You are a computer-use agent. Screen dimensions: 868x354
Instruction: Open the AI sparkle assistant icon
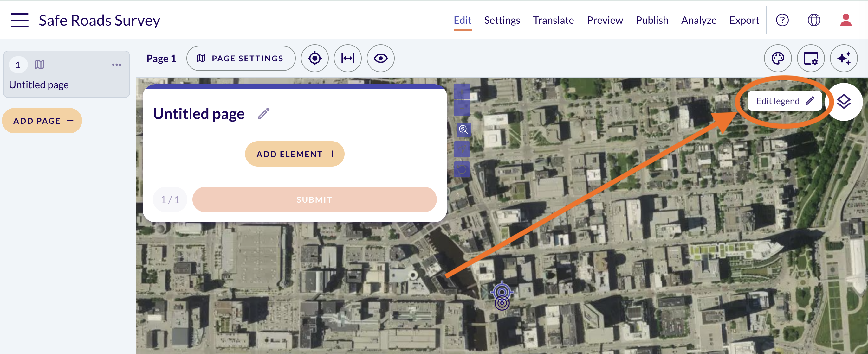point(844,58)
